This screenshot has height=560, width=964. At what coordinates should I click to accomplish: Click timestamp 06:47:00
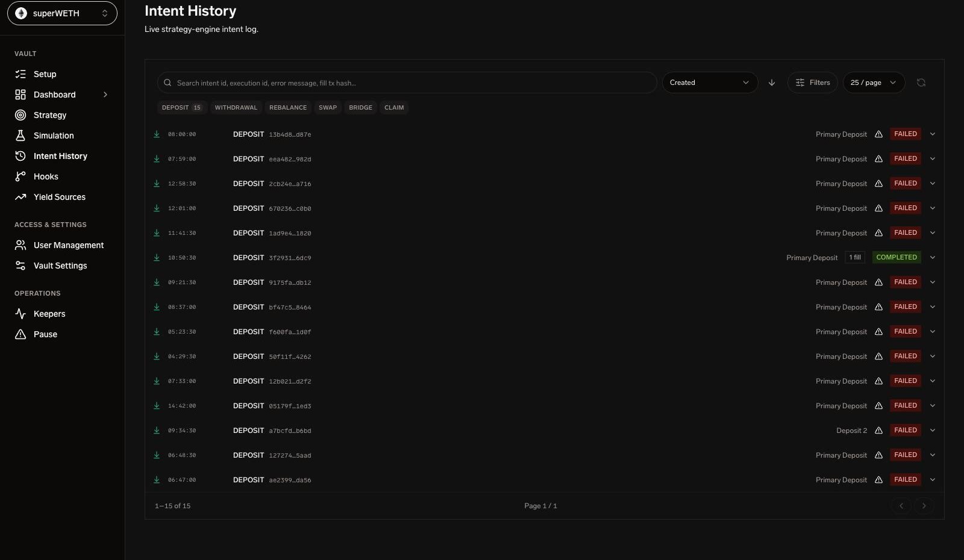click(182, 480)
